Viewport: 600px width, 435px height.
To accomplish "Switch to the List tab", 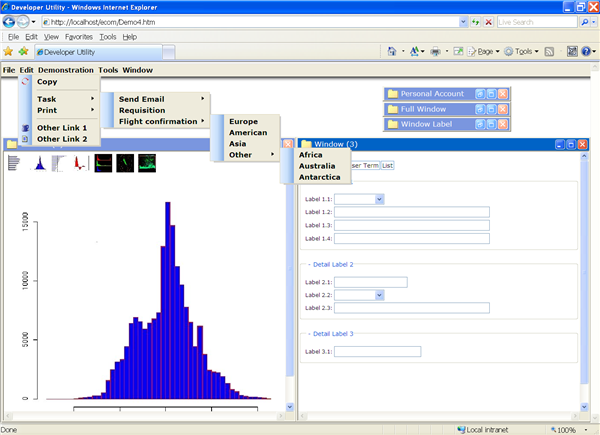I will pos(387,165).
